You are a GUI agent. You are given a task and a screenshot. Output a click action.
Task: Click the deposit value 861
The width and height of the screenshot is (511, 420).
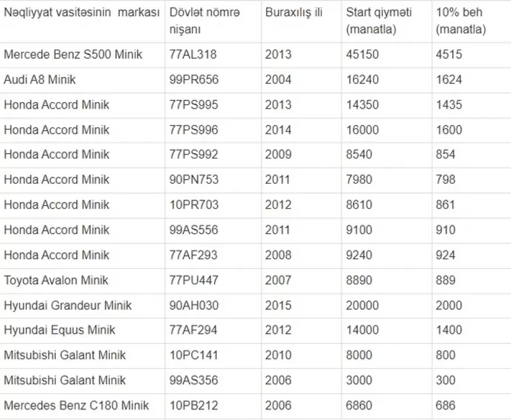point(445,205)
